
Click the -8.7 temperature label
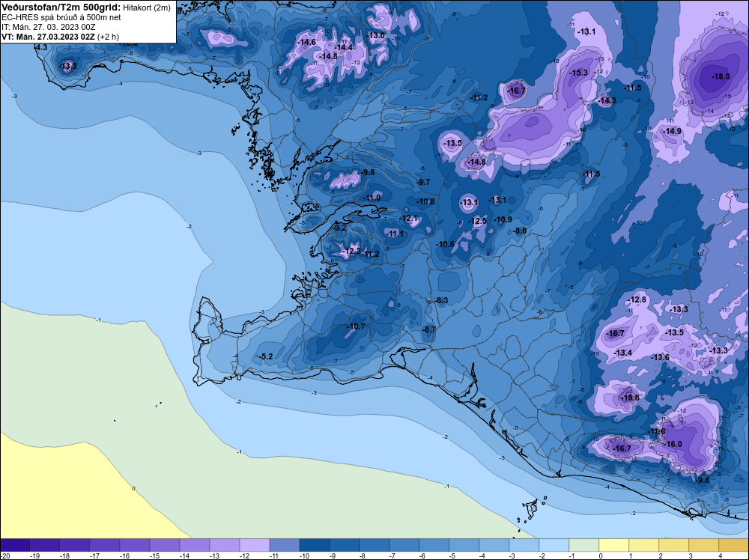coord(429,329)
